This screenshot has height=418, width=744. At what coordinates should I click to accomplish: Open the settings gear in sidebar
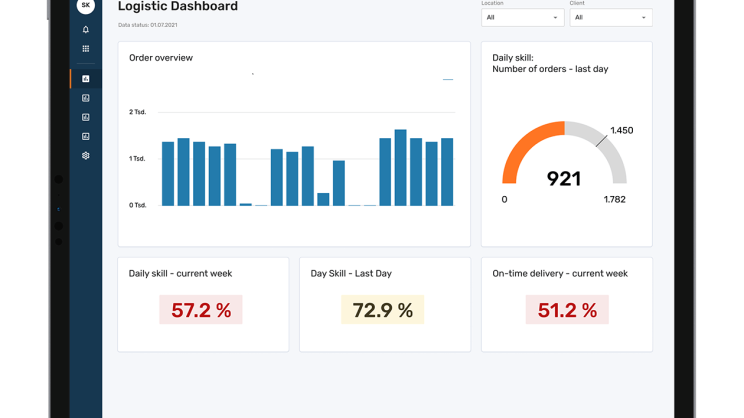click(86, 156)
